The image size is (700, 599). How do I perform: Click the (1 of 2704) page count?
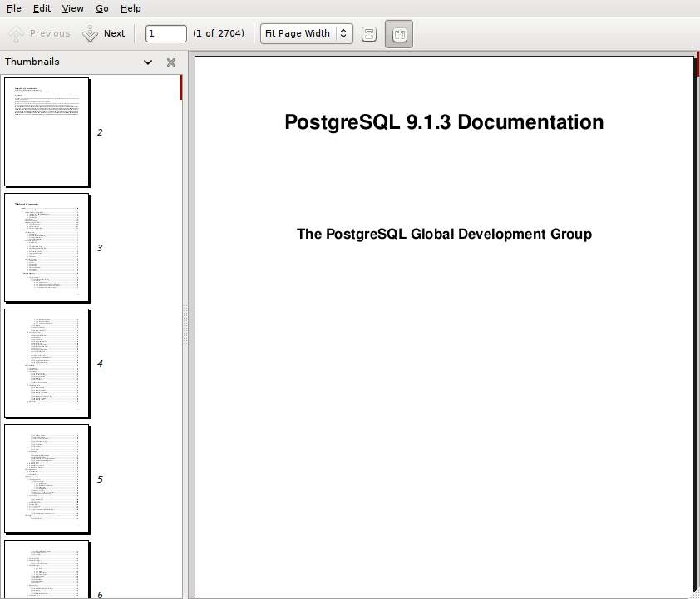point(219,33)
